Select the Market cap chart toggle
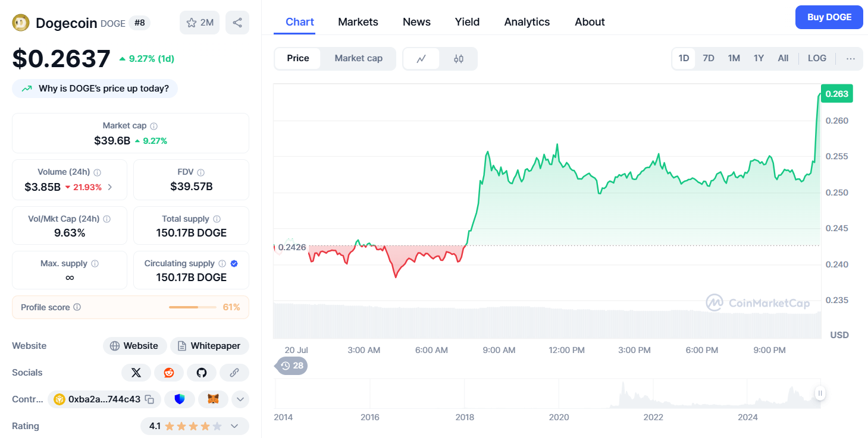 click(358, 58)
